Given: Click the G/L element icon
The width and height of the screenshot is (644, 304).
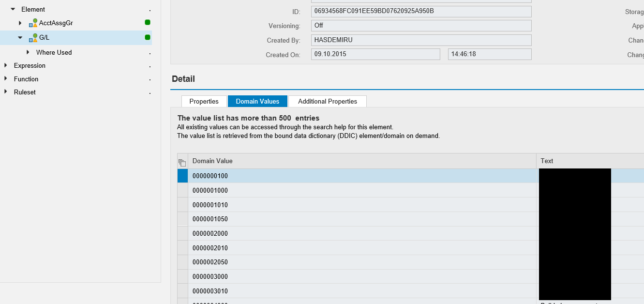Looking at the screenshot, I should point(33,38).
